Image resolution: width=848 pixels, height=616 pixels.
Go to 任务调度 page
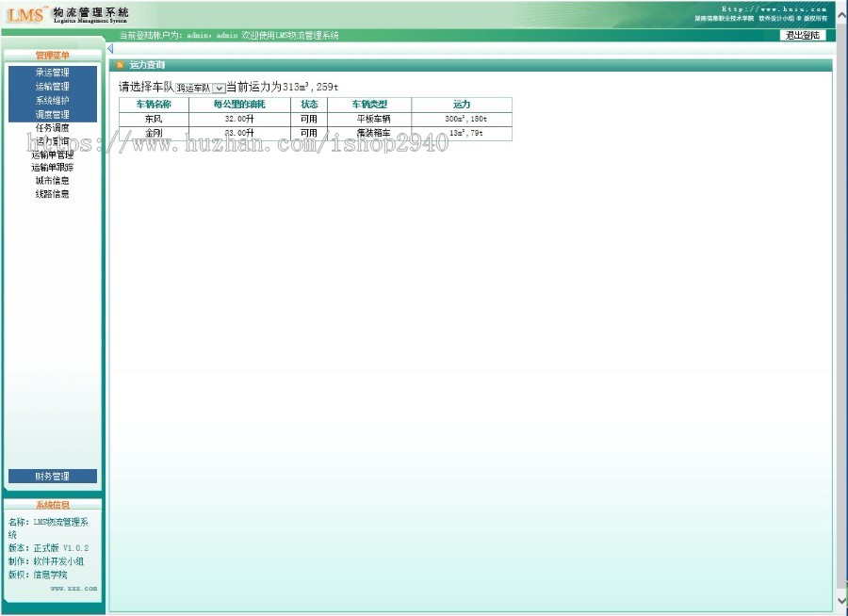[x=53, y=128]
